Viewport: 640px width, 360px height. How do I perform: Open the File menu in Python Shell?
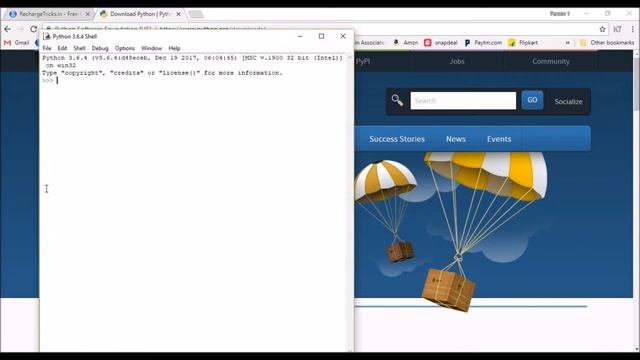pos(47,48)
